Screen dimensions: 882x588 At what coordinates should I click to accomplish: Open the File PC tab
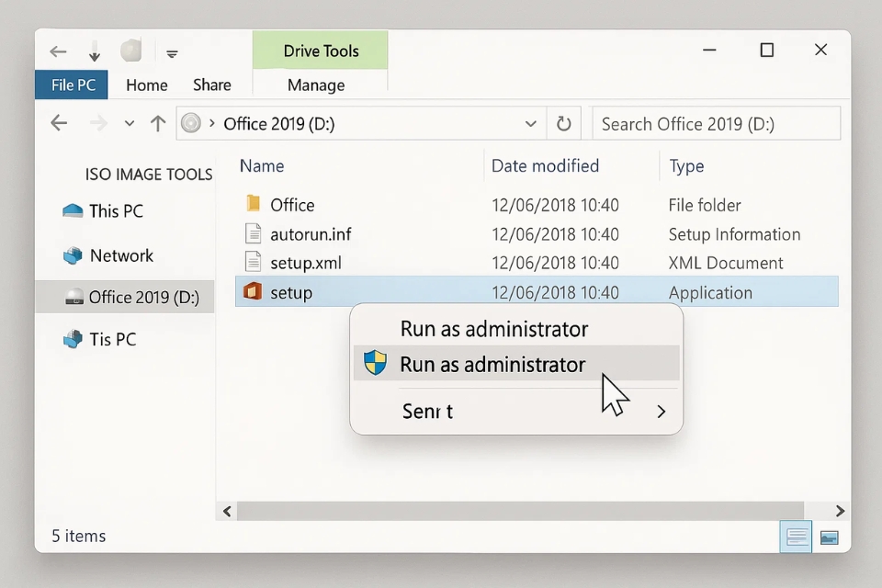(72, 85)
